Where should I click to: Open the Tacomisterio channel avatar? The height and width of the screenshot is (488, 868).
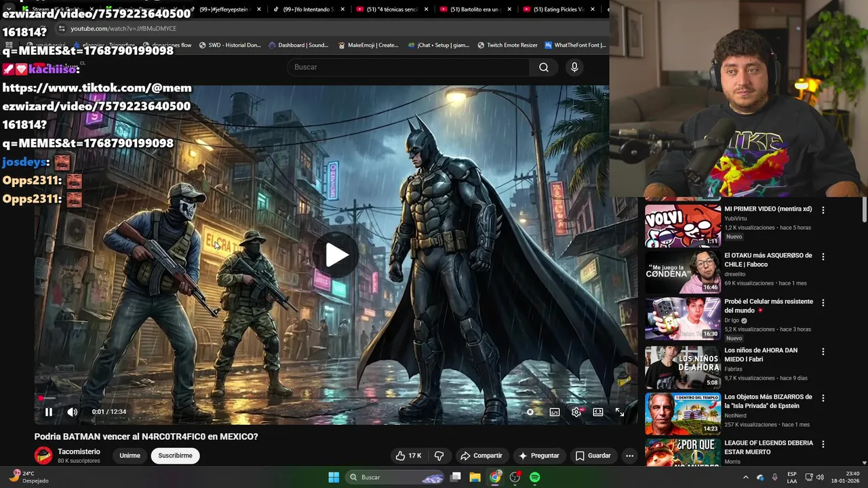tap(43, 455)
